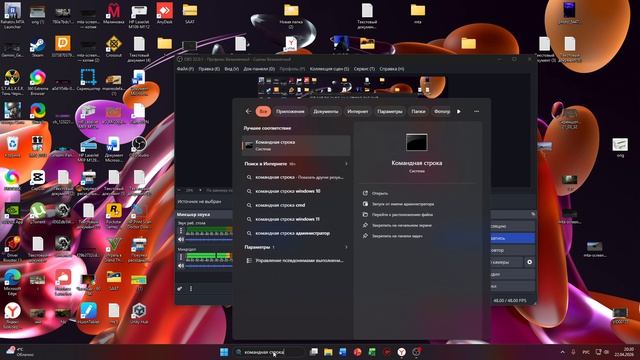Select the uTorrent desktop icon

point(38,213)
